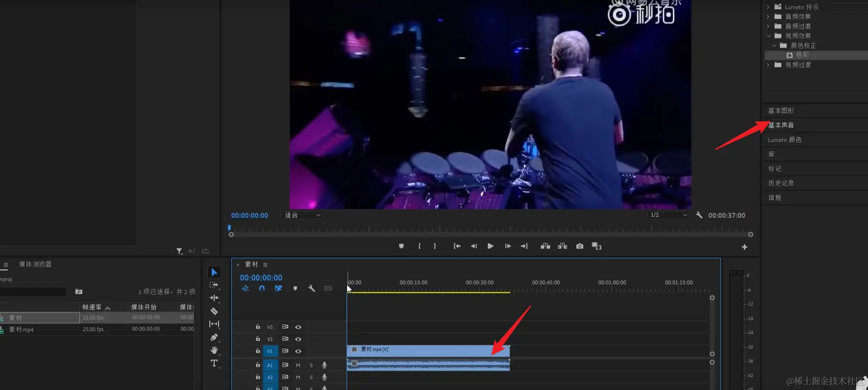Mute the A2 audio track
Image resolution: width=868 pixels, height=390 pixels.
298,377
